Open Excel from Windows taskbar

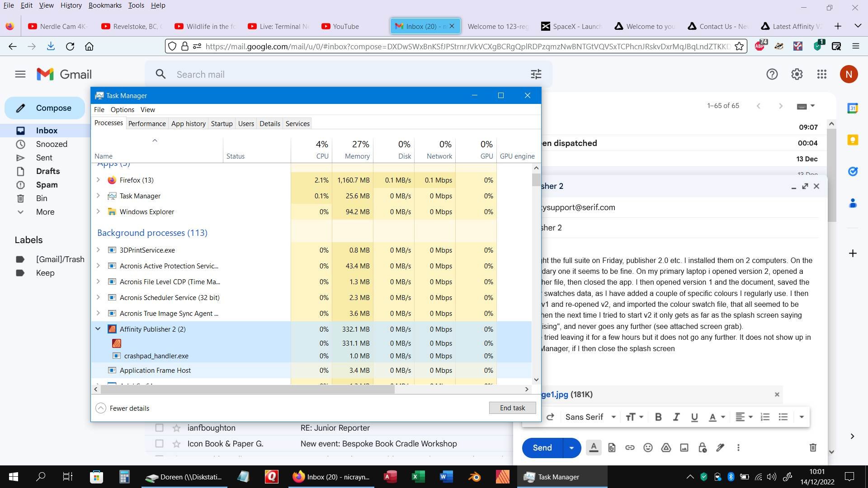418,477
